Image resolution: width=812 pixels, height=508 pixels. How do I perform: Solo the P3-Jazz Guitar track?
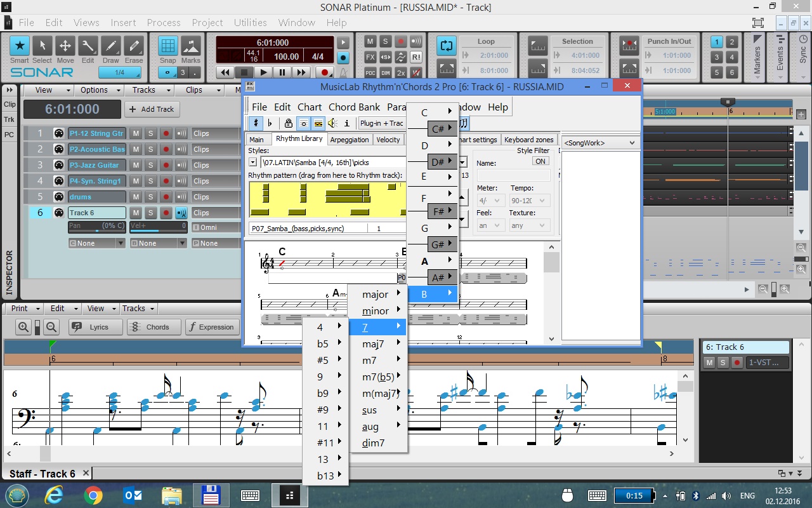coord(151,165)
